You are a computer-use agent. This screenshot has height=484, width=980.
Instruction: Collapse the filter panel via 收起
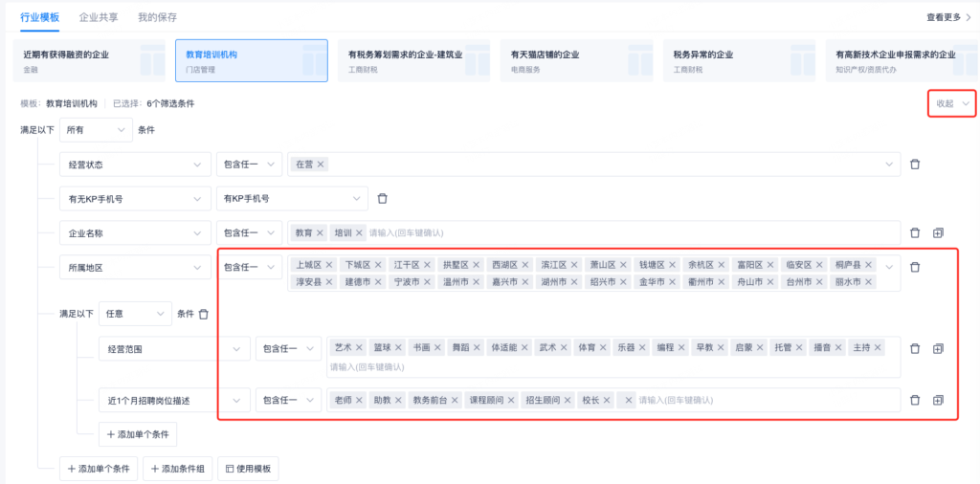tap(952, 103)
